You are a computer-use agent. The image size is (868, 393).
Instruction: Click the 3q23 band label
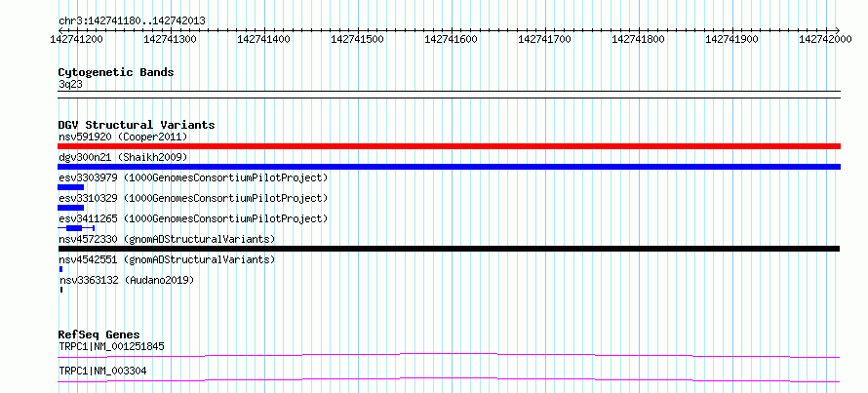point(70,84)
